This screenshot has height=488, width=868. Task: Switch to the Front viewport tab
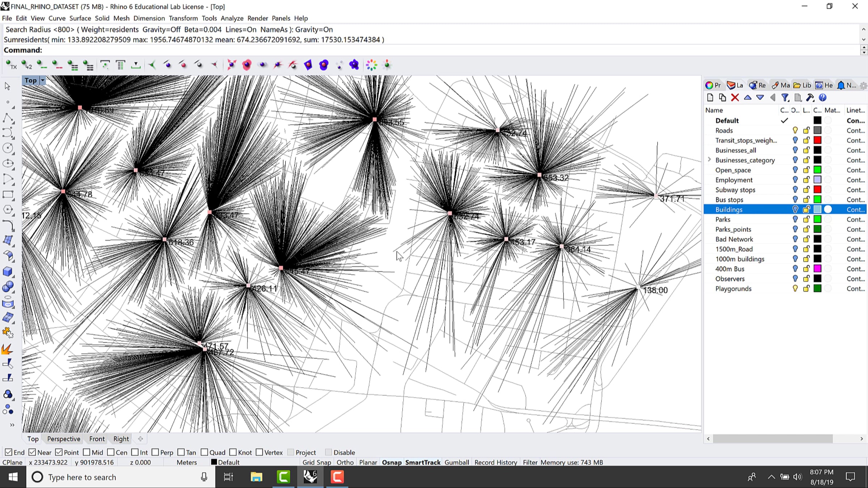tap(97, 439)
